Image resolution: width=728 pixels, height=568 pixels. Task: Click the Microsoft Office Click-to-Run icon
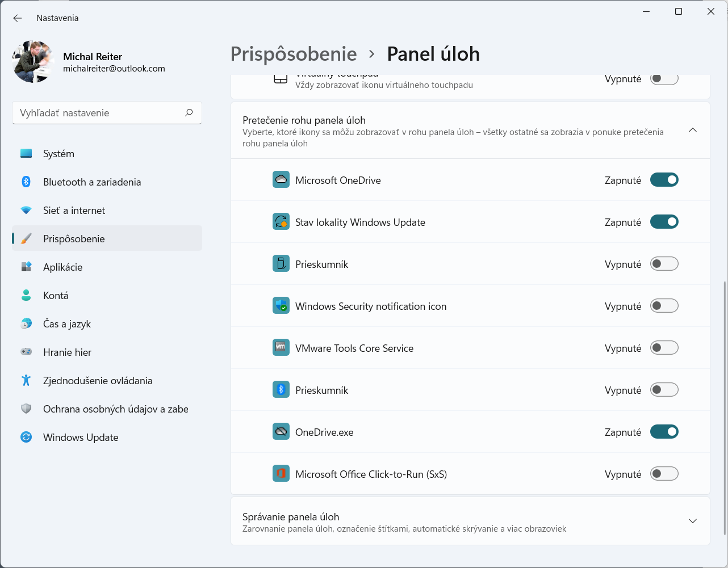(x=281, y=474)
